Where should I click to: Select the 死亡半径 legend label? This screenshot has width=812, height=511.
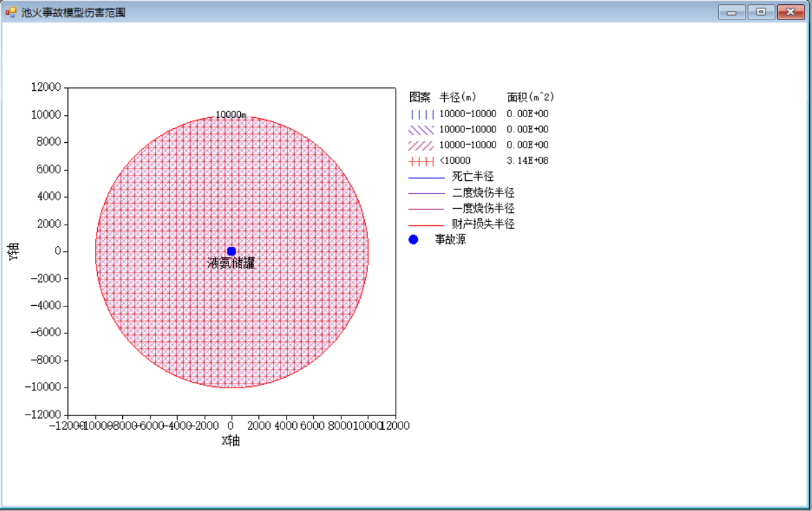pyautogui.click(x=473, y=177)
